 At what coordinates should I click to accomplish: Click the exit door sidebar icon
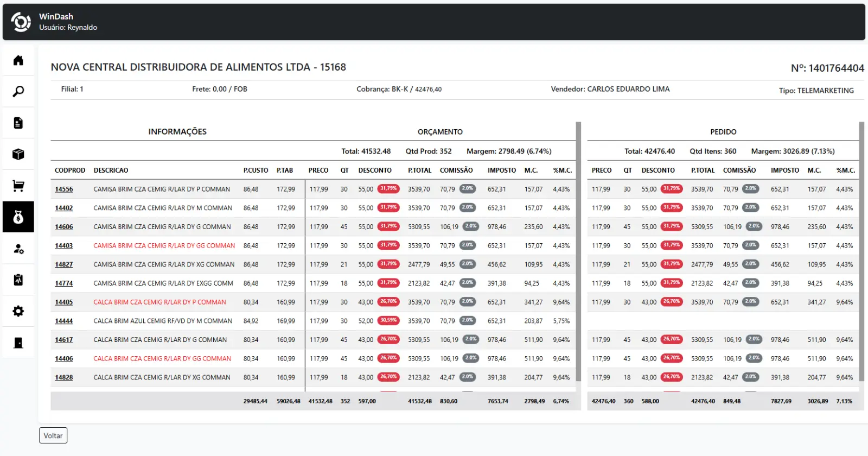(18, 343)
